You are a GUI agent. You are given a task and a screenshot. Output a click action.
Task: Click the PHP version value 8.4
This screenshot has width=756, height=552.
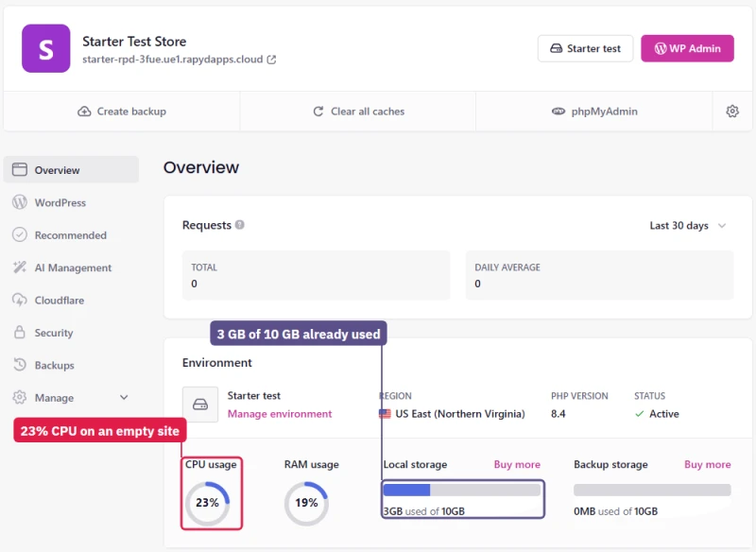(558, 414)
